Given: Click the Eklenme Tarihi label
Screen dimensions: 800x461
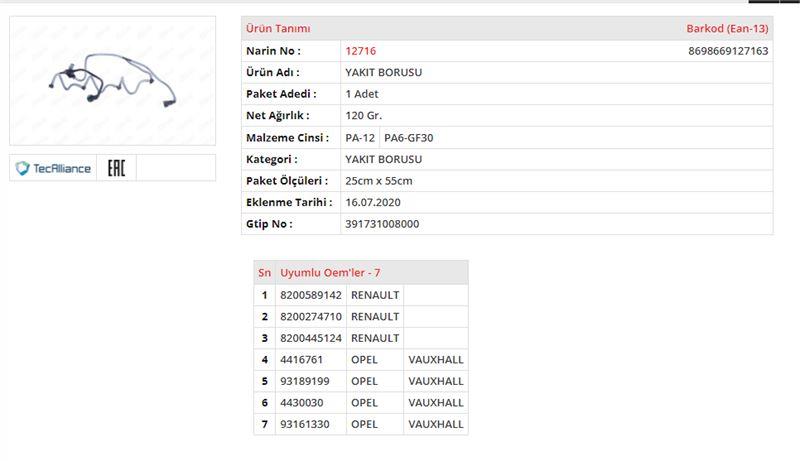Looking at the screenshot, I should (289, 202).
